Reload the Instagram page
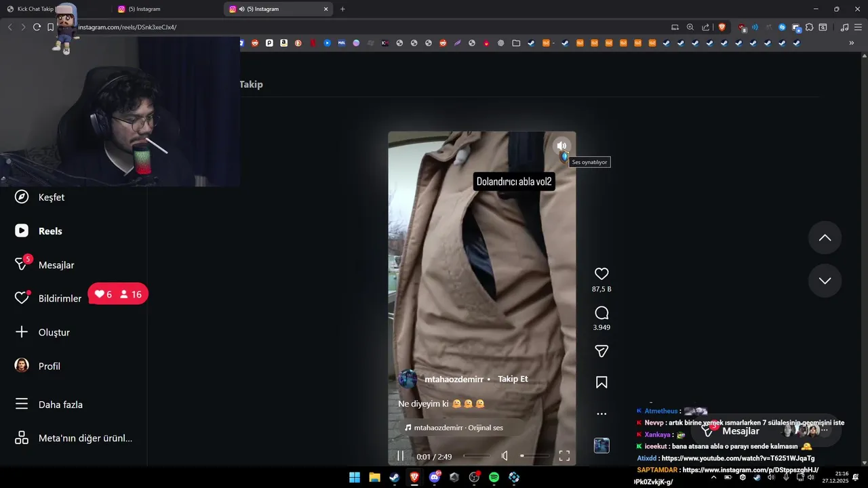868x488 pixels. [x=37, y=27]
